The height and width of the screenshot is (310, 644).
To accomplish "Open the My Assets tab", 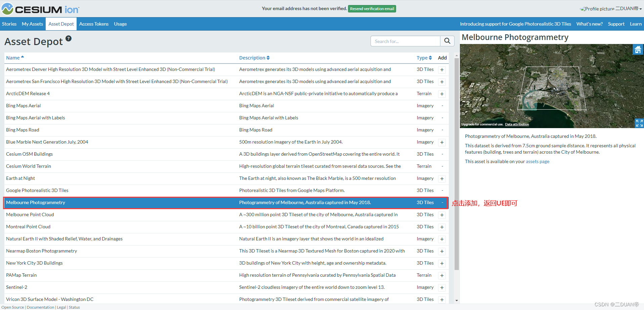I will tap(33, 24).
